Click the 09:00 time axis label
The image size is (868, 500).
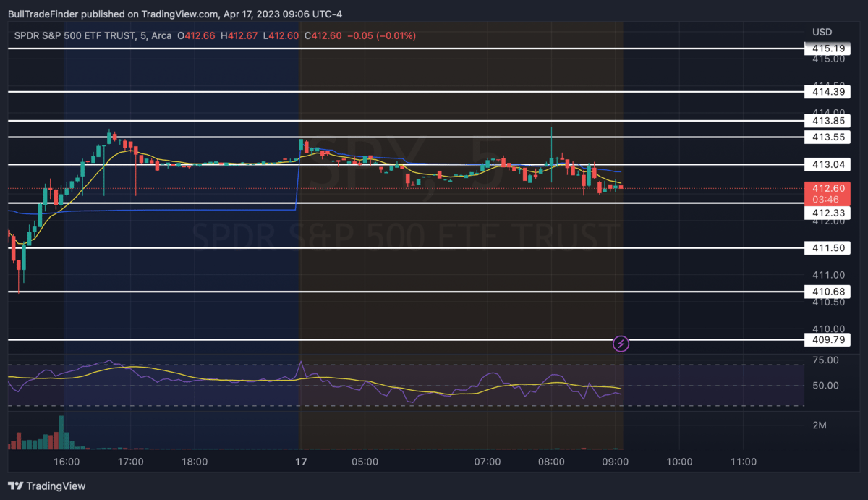615,462
